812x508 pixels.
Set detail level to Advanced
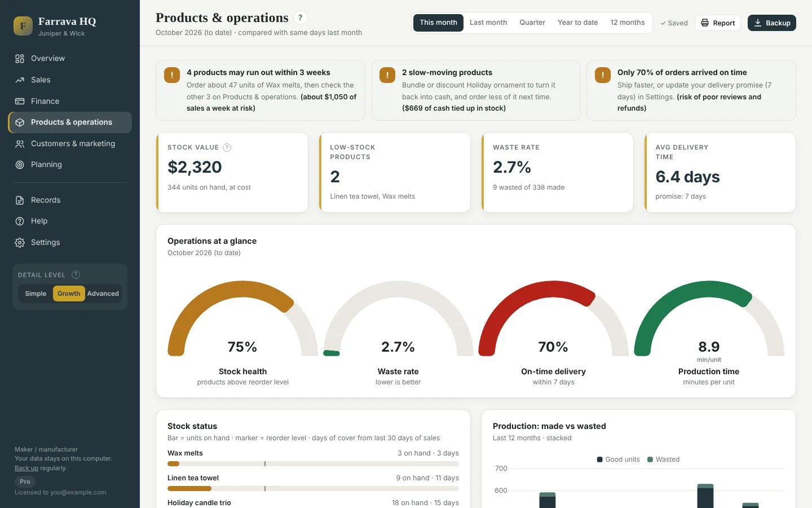(103, 294)
